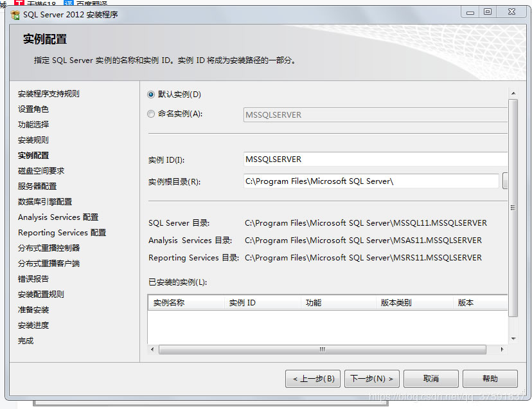Open help with 帮助 button
Viewport: 532px width, 409px height.
pos(490,379)
